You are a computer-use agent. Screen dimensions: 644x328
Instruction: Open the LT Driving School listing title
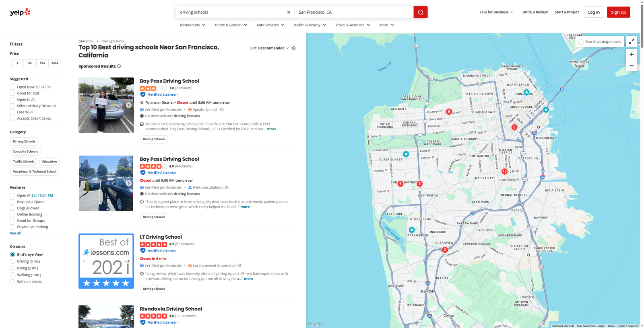click(161, 237)
